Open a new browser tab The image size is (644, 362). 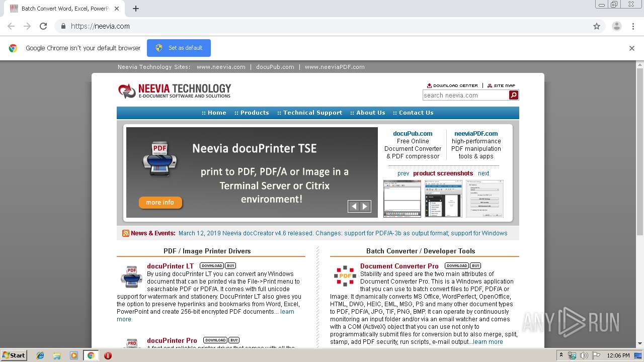pos(136,9)
